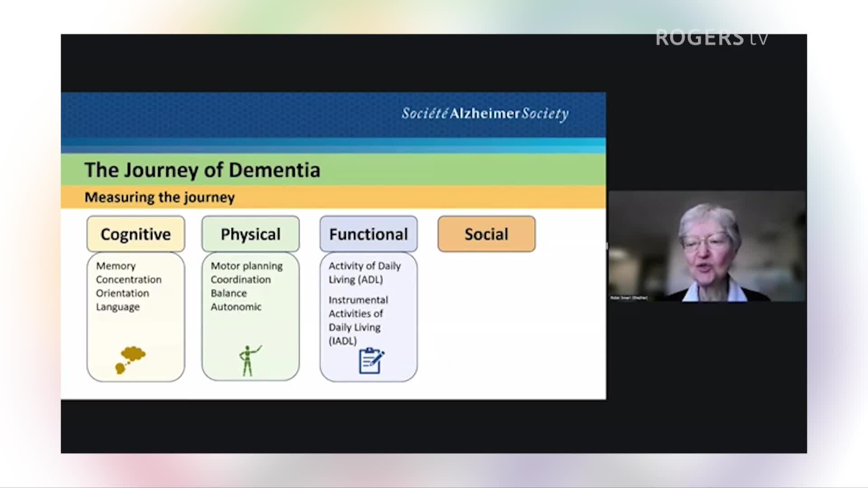Image resolution: width=868 pixels, height=488 pixels.
Task: Click Activity of Daily Living (ADL) text
Action: [364, 272]
